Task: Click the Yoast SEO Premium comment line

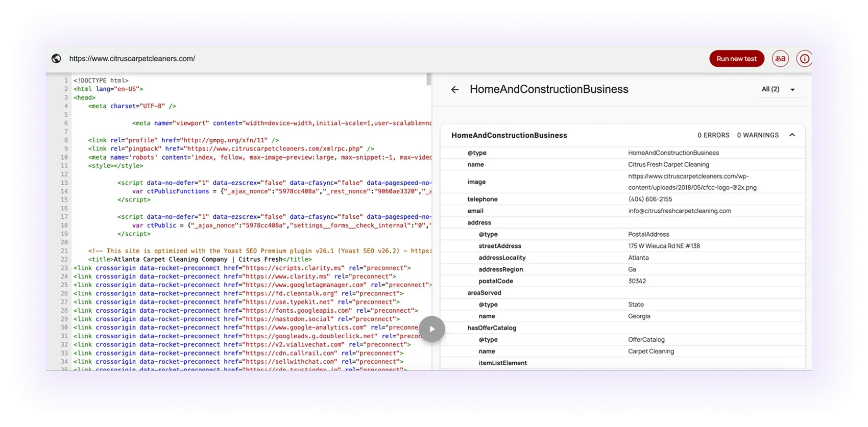Action: pyautogui.click(x=259, y=251)
